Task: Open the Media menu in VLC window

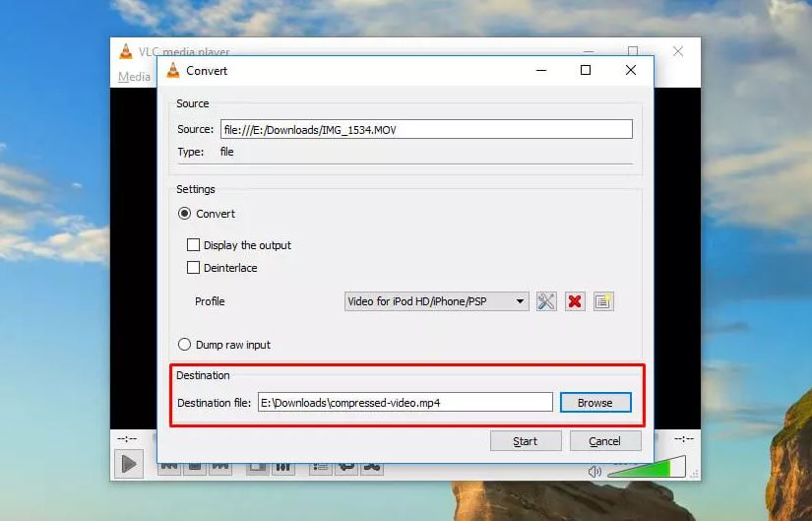Action: pos(134,77)
